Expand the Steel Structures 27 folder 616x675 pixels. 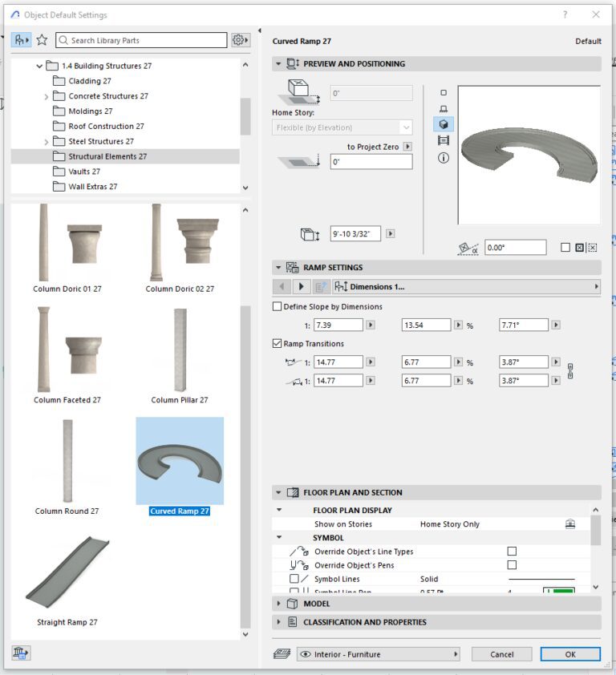[x=46, y=142]
